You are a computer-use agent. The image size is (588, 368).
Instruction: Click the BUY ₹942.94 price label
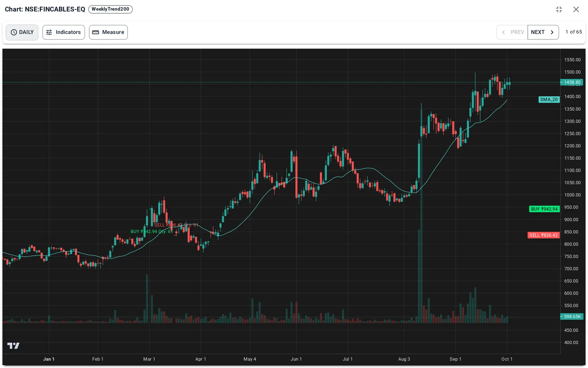point(544,209)
